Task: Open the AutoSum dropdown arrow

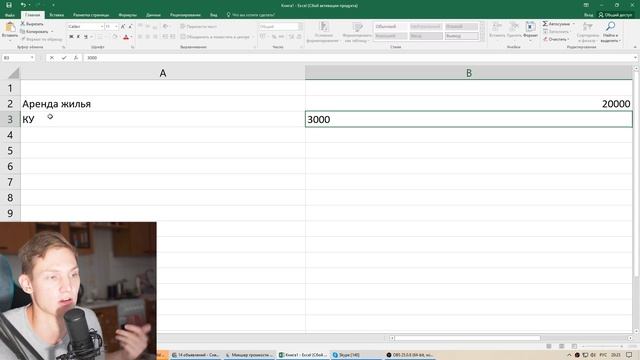Action: (573, 24)
